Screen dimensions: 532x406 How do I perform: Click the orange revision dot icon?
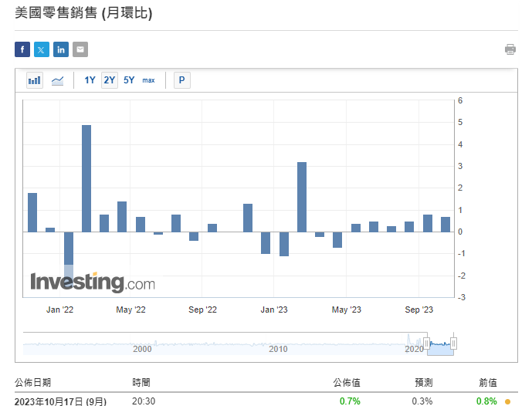507,401
